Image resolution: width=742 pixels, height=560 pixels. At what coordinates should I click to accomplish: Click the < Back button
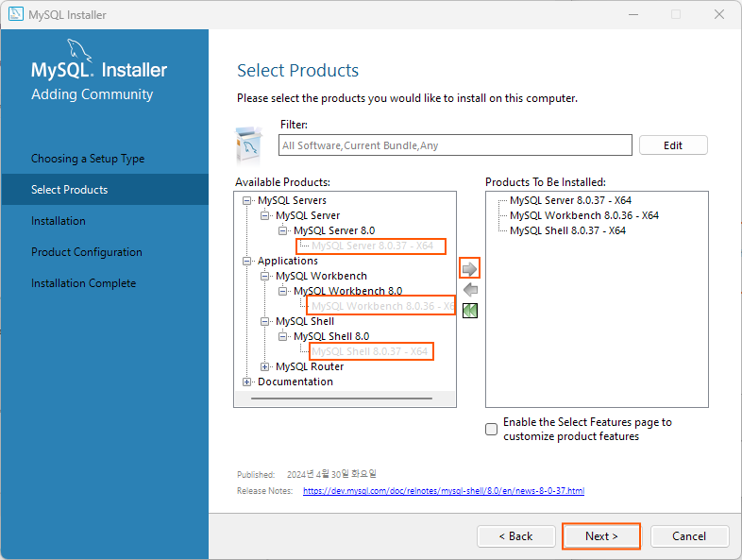tap(515, 536)
